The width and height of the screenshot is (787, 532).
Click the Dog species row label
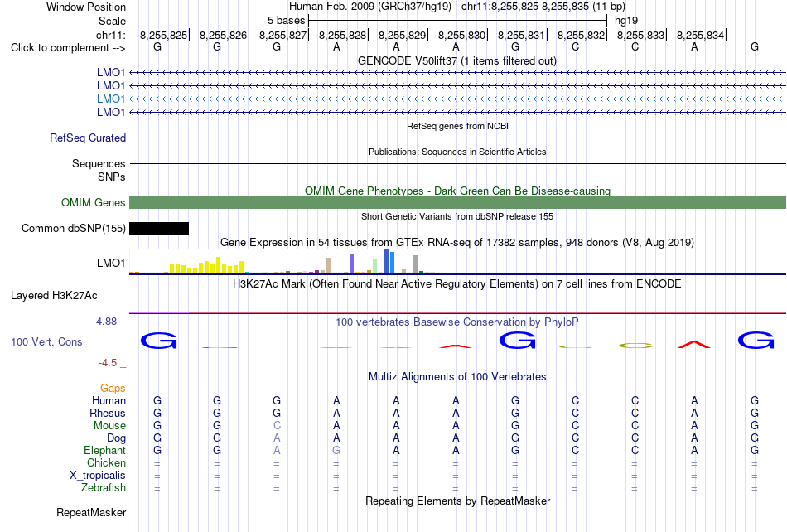pos(117,438)
